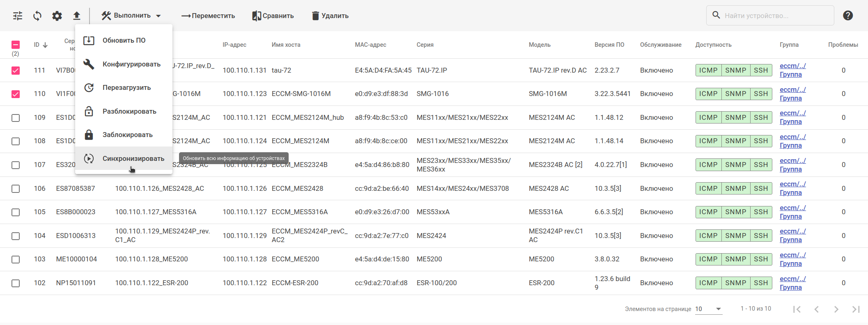The height and width of the screenshot is (325, 868).
Task: Sort by the ID column arrow
Action: pyautogui.click(x=45, y=45)
